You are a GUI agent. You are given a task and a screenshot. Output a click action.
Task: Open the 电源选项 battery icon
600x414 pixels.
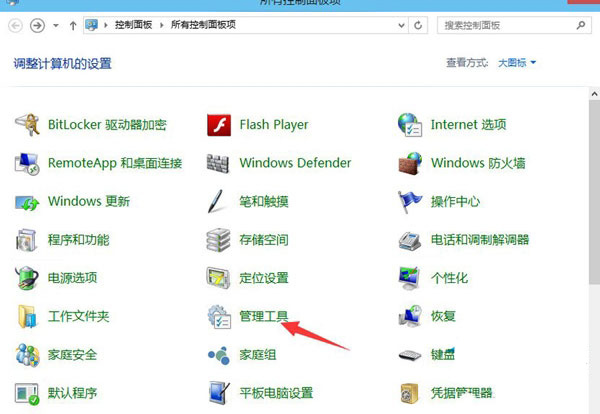pos(27,278)
